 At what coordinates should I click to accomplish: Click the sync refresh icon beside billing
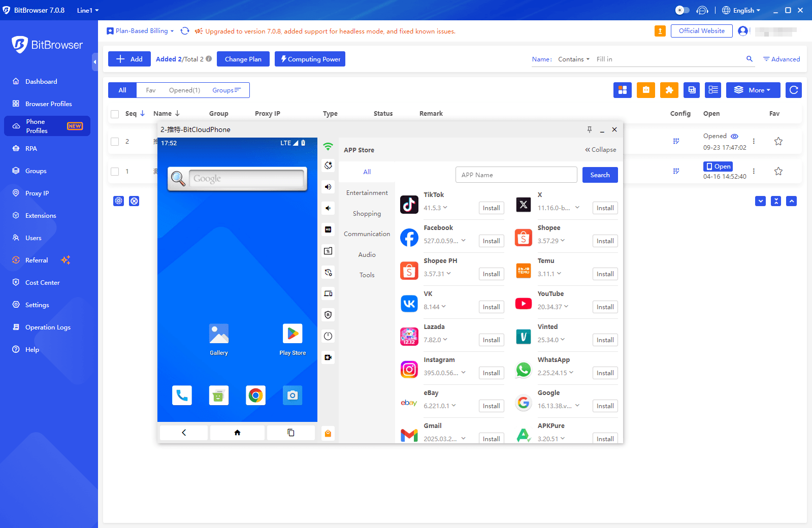point(185,31)
